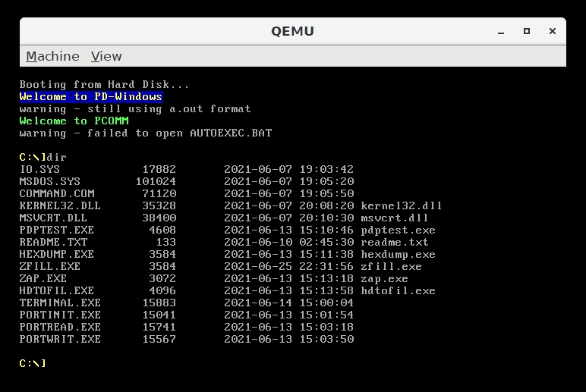Click the HDTOFIL.EXE file name
This screenshot has height=392, width=586.
(x=57, y=291)
